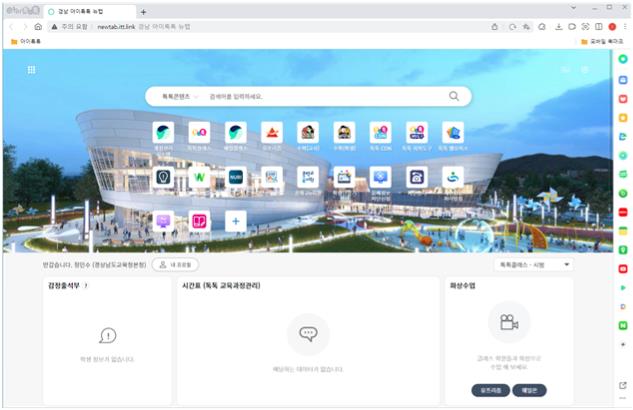Open the pink book shortcut tile
633x410 pixels.
(x=199, y=221)
